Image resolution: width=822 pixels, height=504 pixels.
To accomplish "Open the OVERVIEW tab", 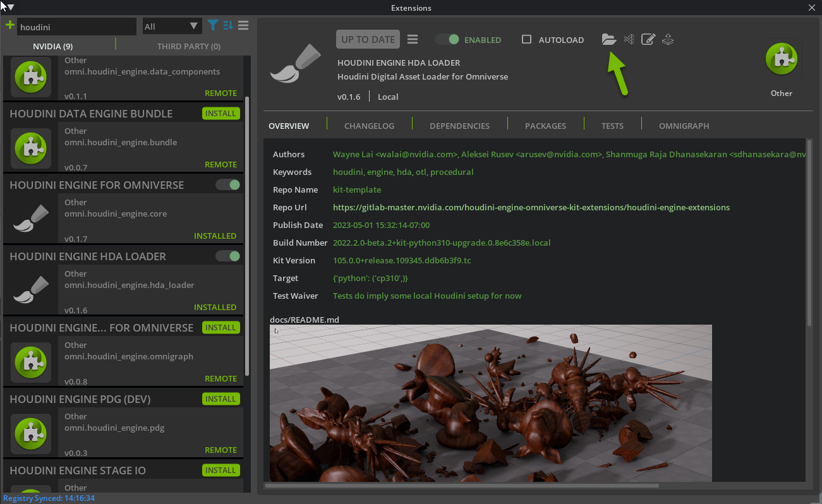I will click(x=289, y=126).
